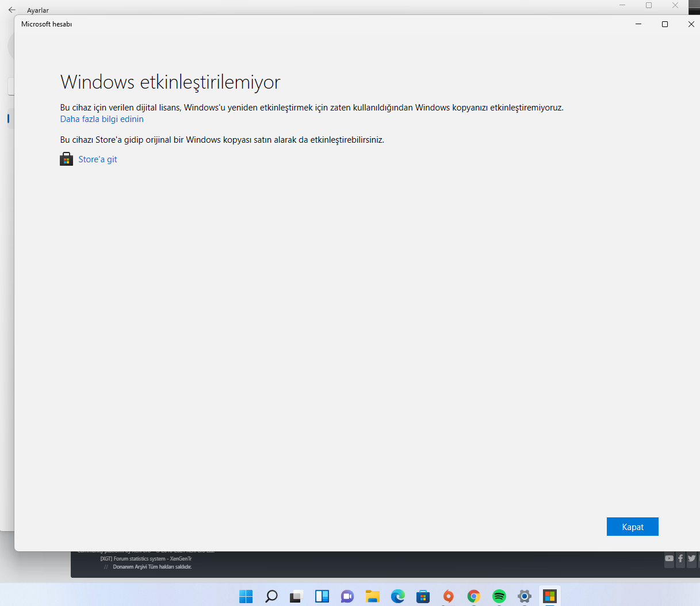The image size is (700, 606).
Task: Open taskbar Search magnifier
Action: pyautogui.click(x=271, y=596)
